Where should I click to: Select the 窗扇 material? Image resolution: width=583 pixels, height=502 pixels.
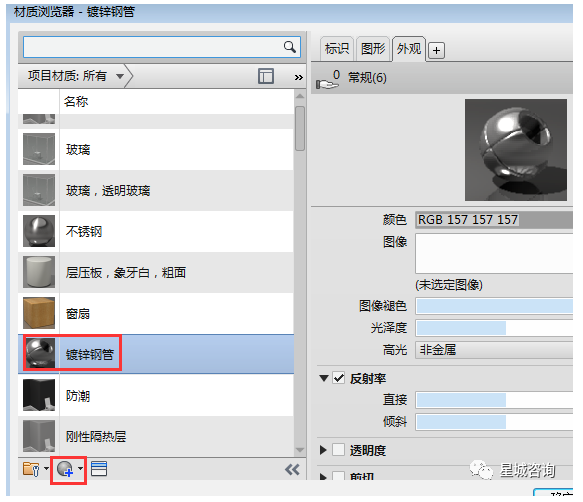coord(156,313)
